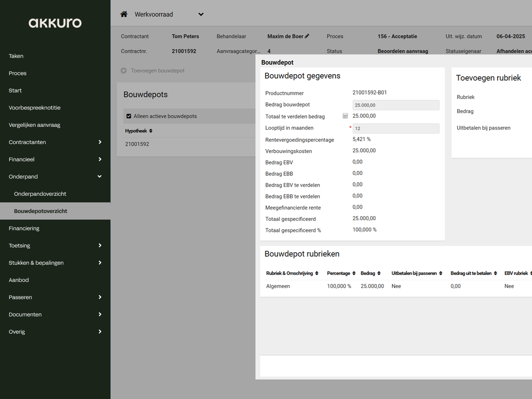
Task: Edit Behandelaar with the pencil icon
Action: [x=307, y=36]
